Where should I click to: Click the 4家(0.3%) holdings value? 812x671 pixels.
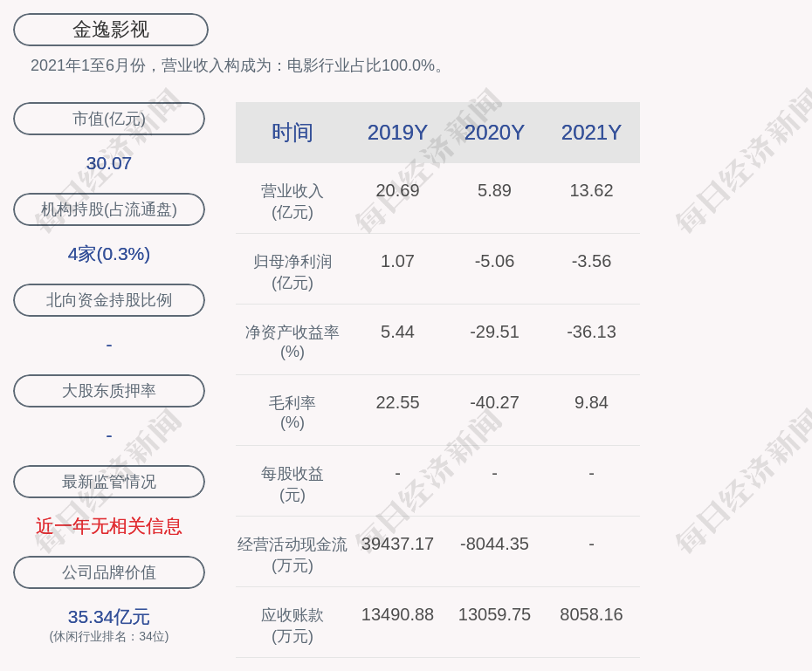[109, 254]
